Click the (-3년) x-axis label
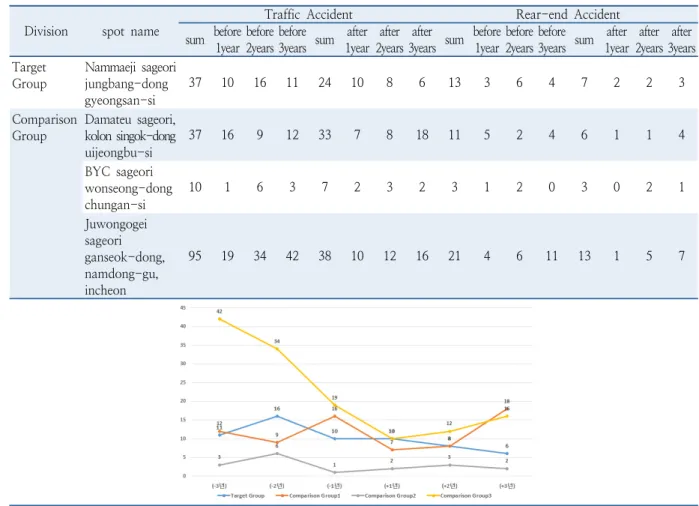The width and height of the screenshot is (699, 506). click(x=219, y=485)
